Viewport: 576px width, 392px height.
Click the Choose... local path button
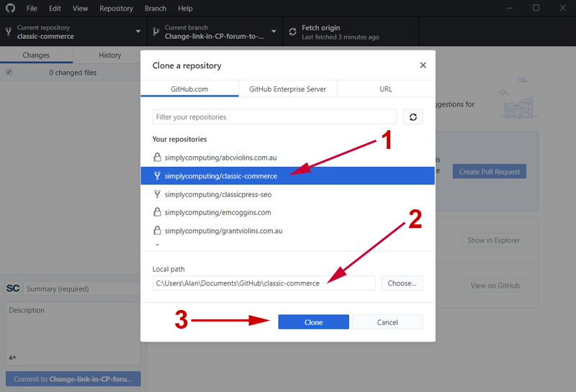pos(402,283)
